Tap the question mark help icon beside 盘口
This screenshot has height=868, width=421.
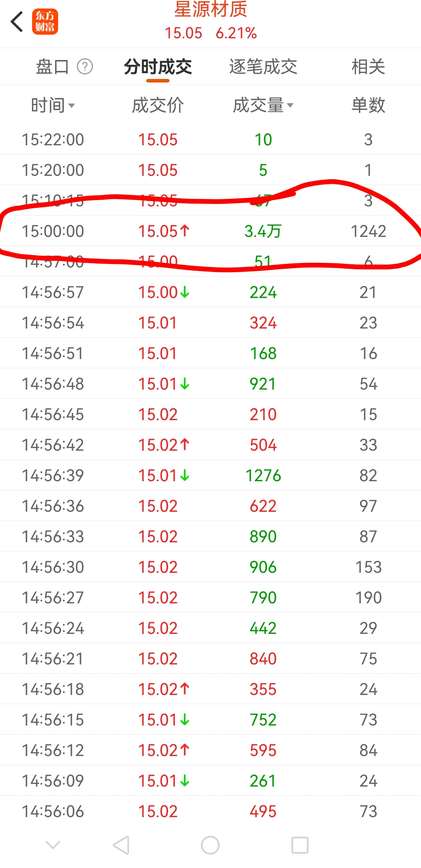pos(85,66)
